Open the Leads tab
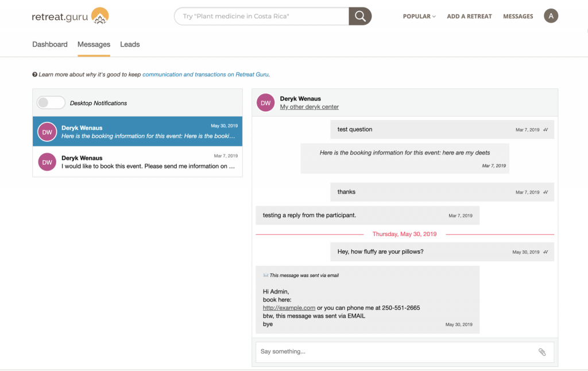This screenshot has width=588, height=371. [130, 44]
